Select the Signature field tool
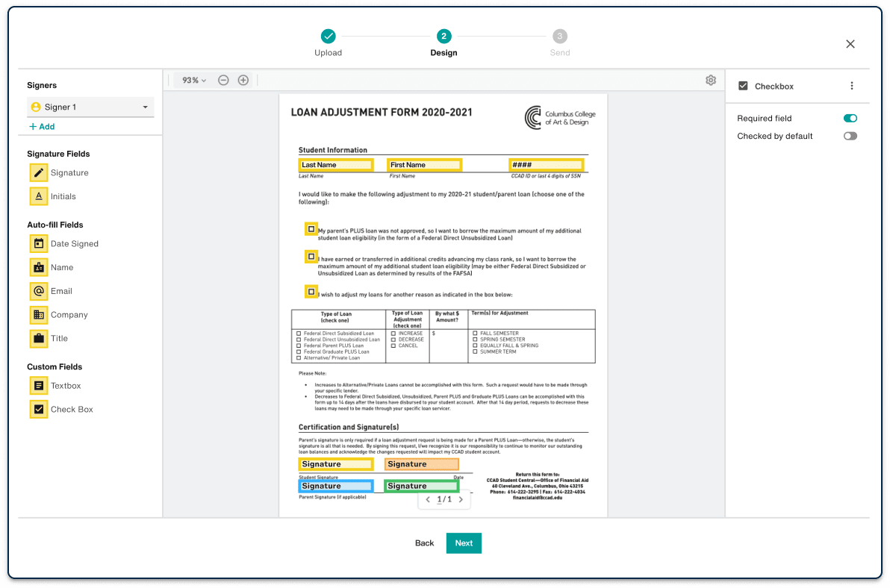This screenshot has height=588, width=890. click(60, 172)
